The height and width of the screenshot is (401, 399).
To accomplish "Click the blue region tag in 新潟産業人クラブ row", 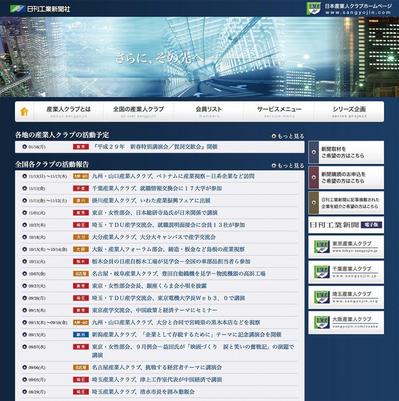I will pos(81,335).
